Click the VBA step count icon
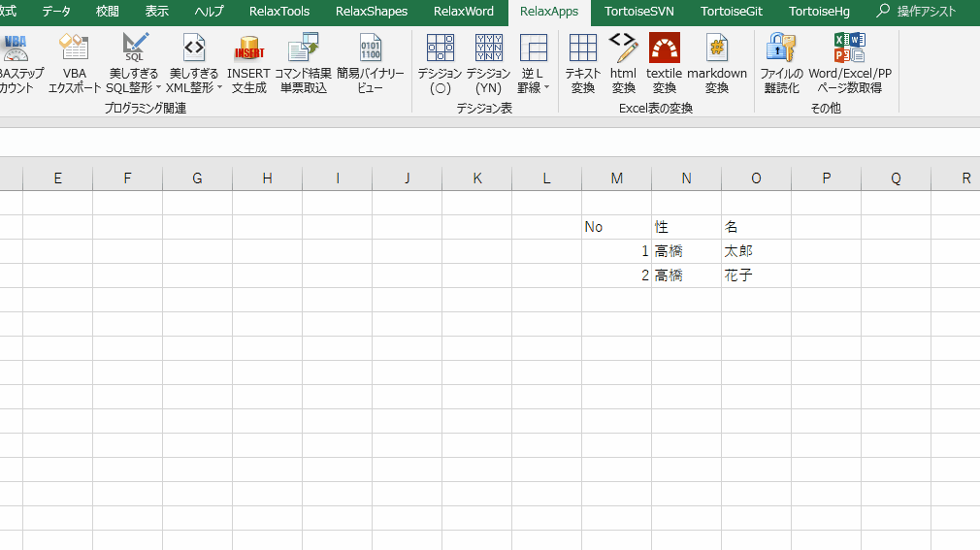This screenshot has height=550, width=980. click(x=15, y=49)
